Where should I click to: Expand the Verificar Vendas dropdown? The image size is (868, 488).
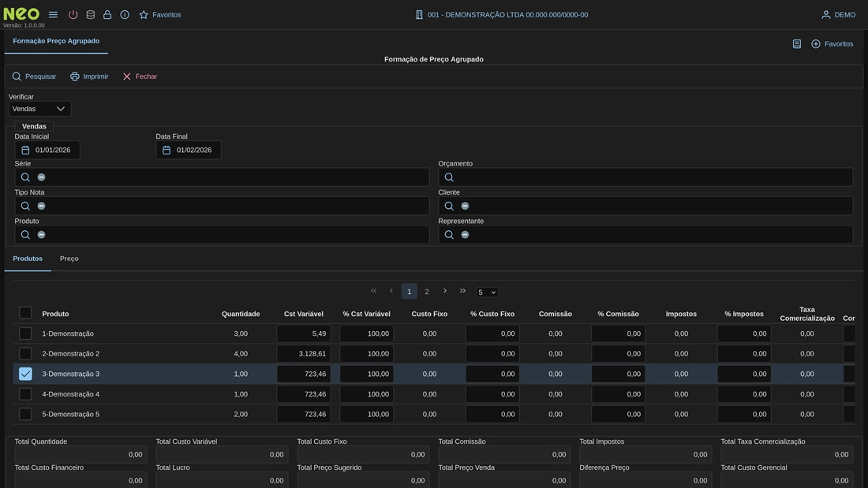(39, 109)
